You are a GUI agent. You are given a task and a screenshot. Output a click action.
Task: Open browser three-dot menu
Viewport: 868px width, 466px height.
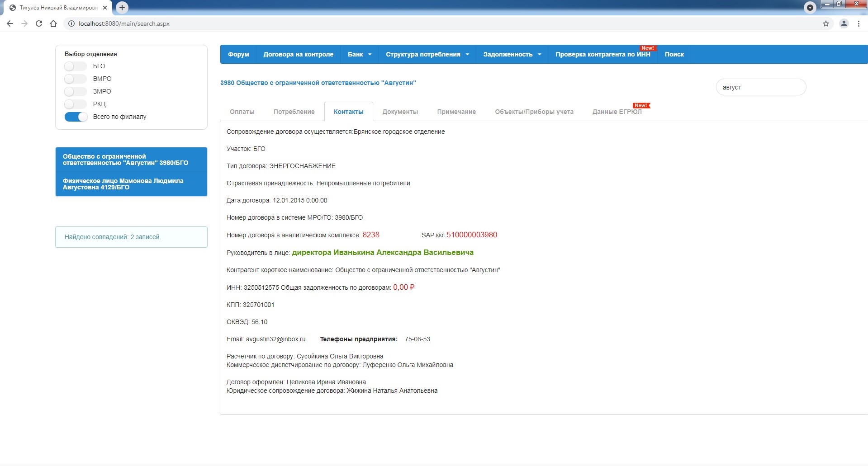859,24
